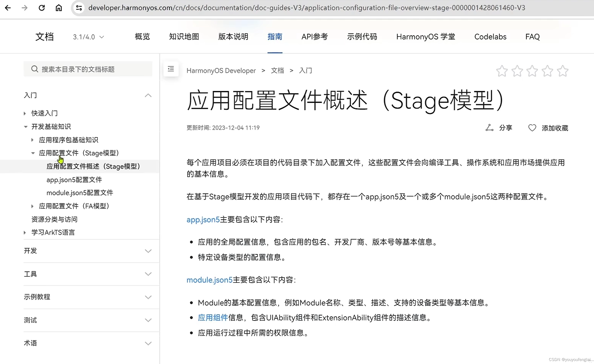
Task: Click HarmonyOS Developer breadcrumb link
Action: (x=221, y=71)
